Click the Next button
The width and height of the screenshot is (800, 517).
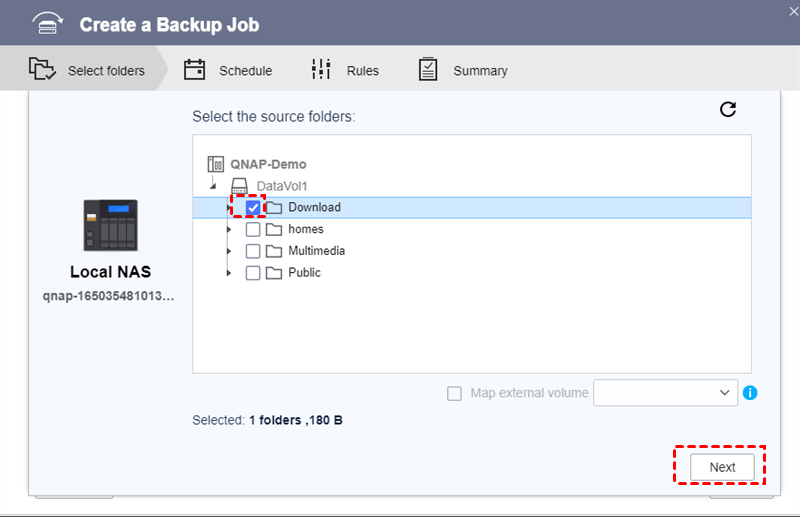(722, 467)
